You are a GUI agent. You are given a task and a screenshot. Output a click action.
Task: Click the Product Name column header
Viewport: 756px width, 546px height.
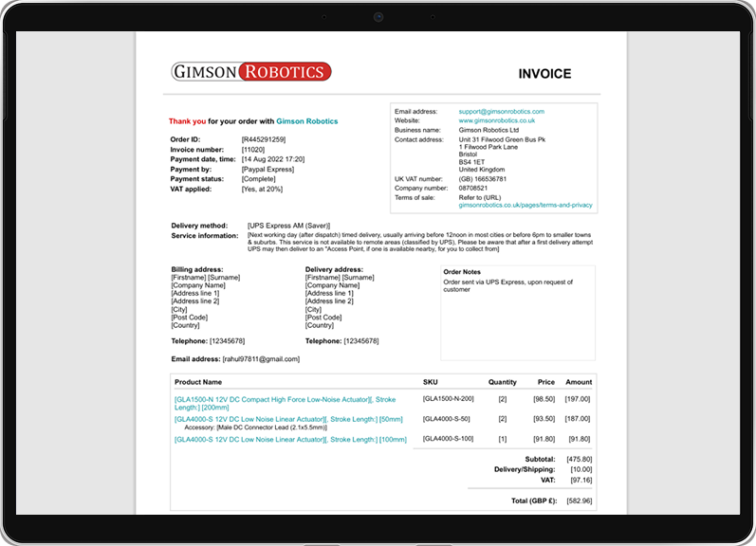pos(198,382)
